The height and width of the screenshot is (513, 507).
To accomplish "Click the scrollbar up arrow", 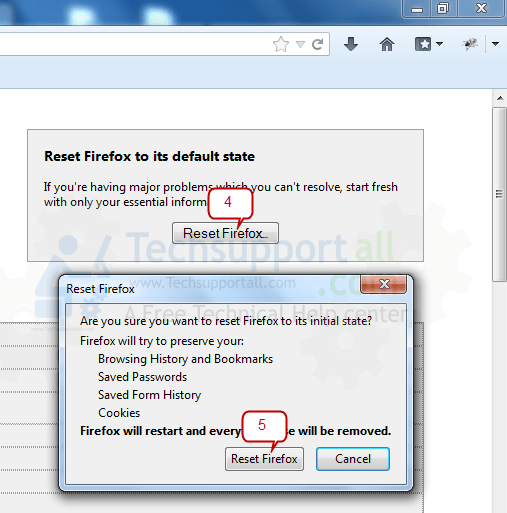I will [x=500, y=98].
